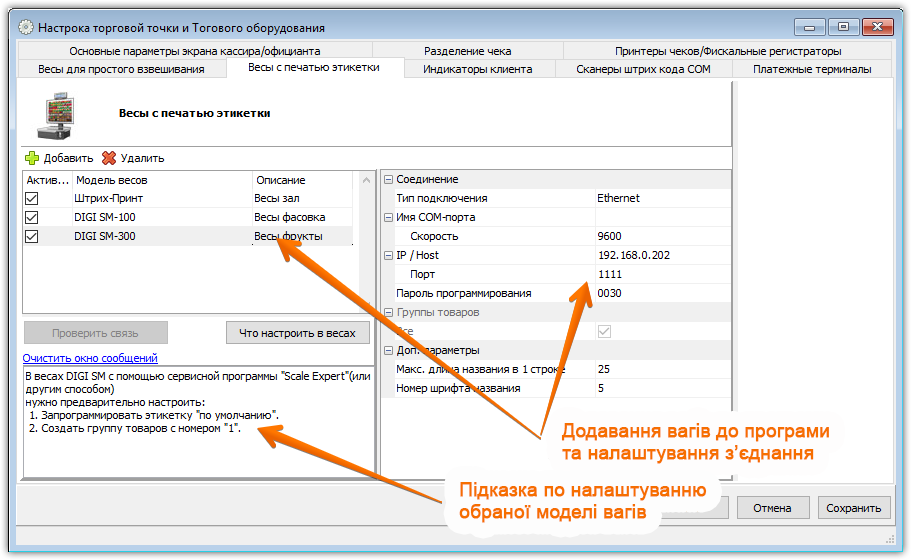911x560 pixels.
Task: Open the Сканеры штрих кода COM tab
Action: pyautogui.click(x=643, y=69)
